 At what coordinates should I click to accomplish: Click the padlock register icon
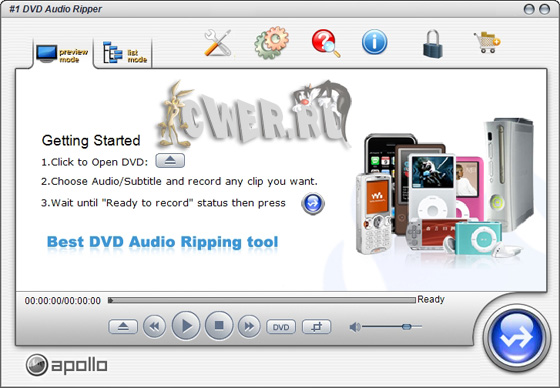point(432,44)
